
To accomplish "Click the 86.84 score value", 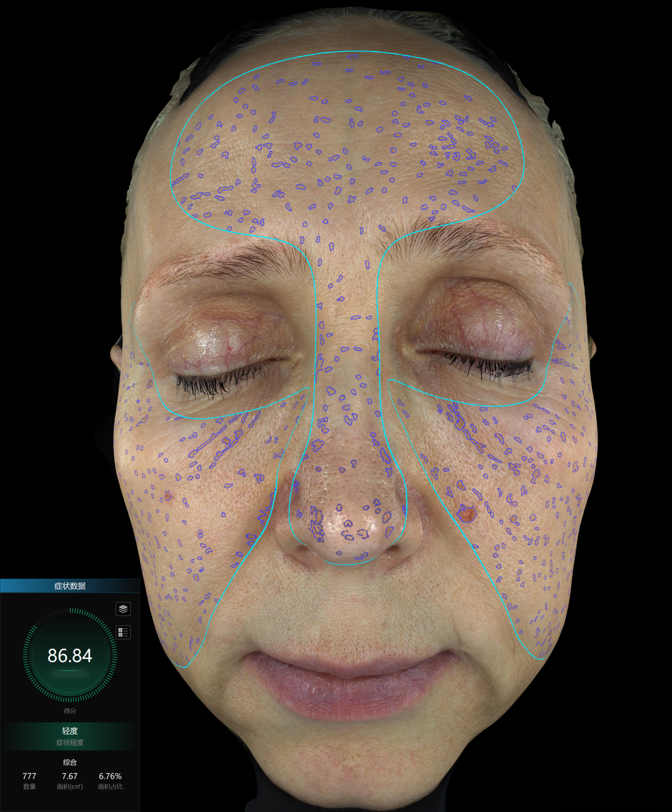I will click(x=70, y=656).
